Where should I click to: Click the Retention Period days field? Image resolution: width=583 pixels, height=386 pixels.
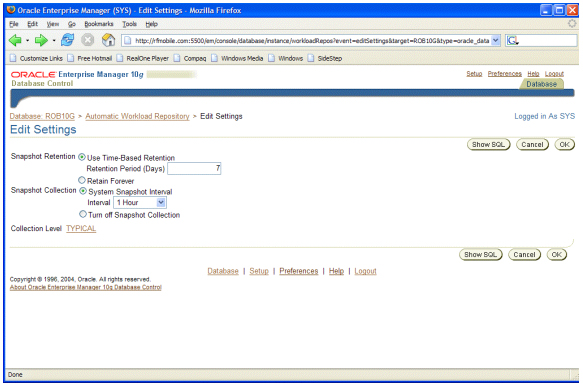(194, 168)
